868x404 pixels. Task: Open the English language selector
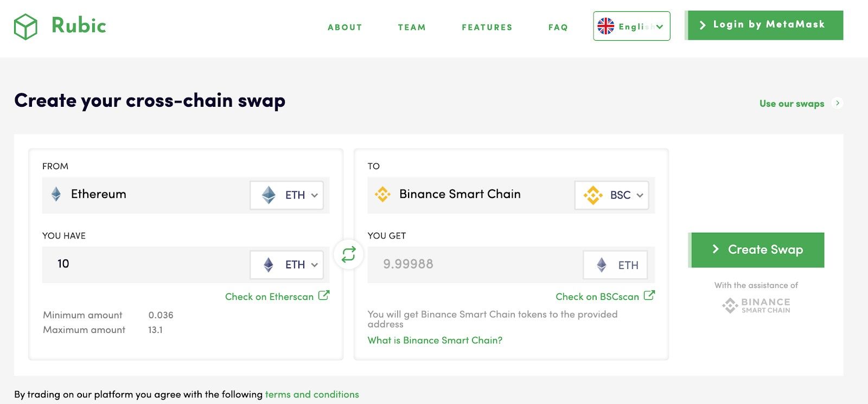coord(632,26)
